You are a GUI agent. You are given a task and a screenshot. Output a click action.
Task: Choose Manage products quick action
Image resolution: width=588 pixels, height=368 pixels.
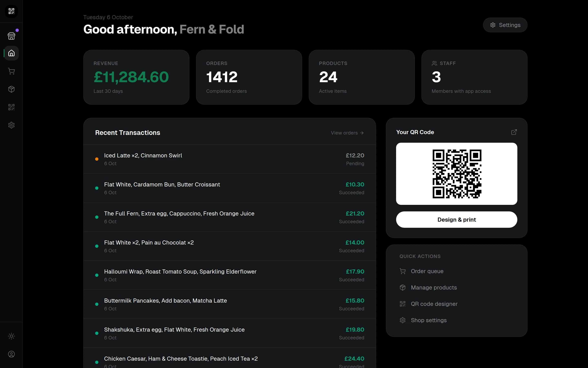pyautogui.click(x=457, y=287)
